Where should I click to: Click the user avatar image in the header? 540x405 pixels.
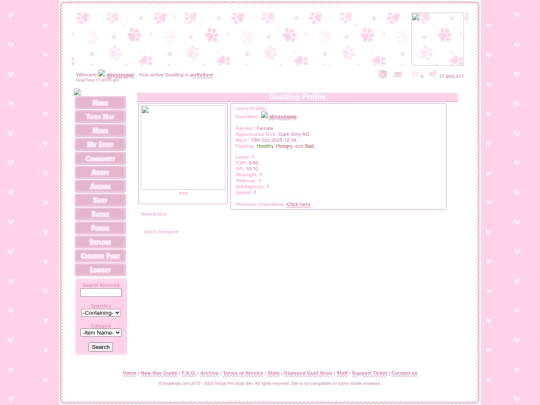437,39
